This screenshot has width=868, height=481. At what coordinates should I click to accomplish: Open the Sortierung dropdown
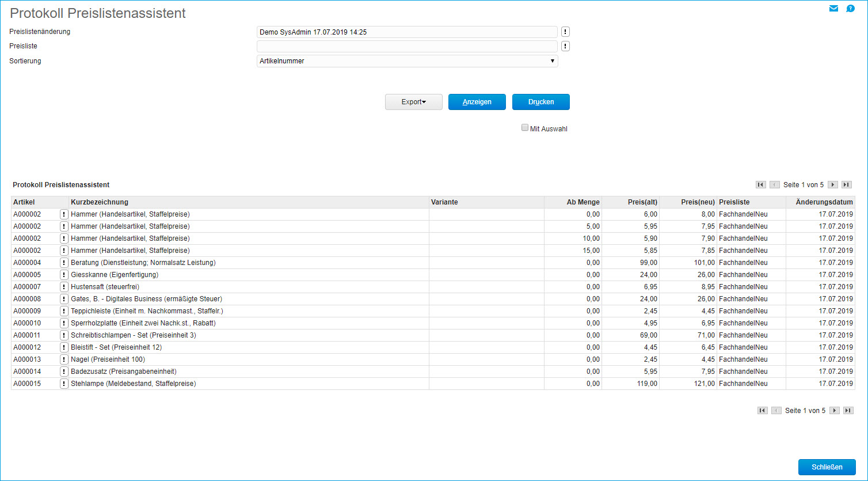pyautogui.click(x=407, y=61)
